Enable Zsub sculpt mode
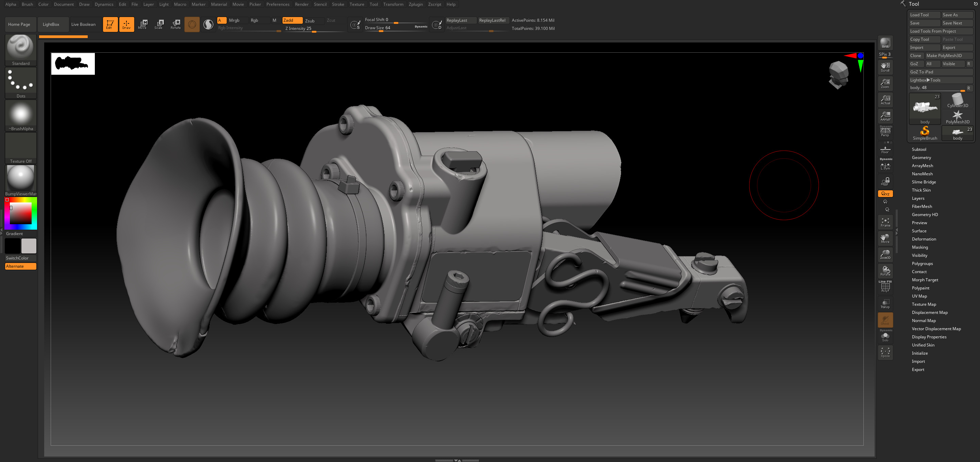Screen dimensions: 980x462 coord(314,20)
